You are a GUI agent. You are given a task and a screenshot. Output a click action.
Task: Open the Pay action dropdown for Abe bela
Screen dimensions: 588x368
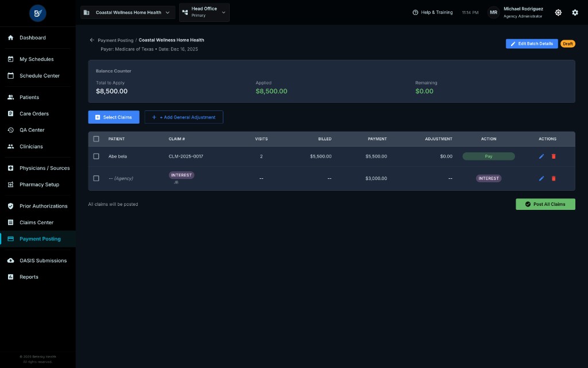[488, 156]
